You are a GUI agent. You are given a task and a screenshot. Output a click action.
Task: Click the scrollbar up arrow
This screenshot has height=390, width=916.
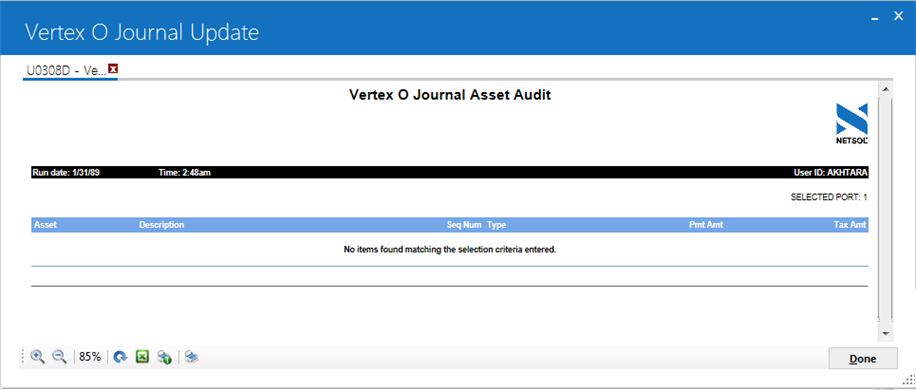pos(885,89)
